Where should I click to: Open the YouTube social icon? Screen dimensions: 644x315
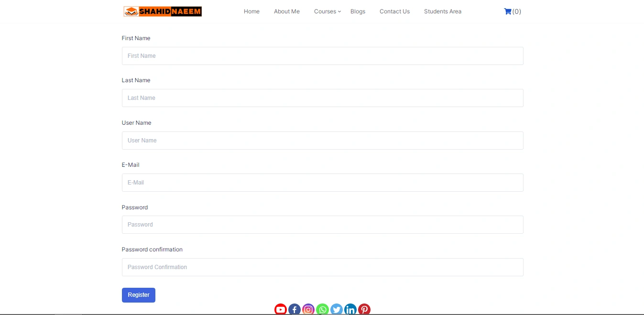(281, 310)
